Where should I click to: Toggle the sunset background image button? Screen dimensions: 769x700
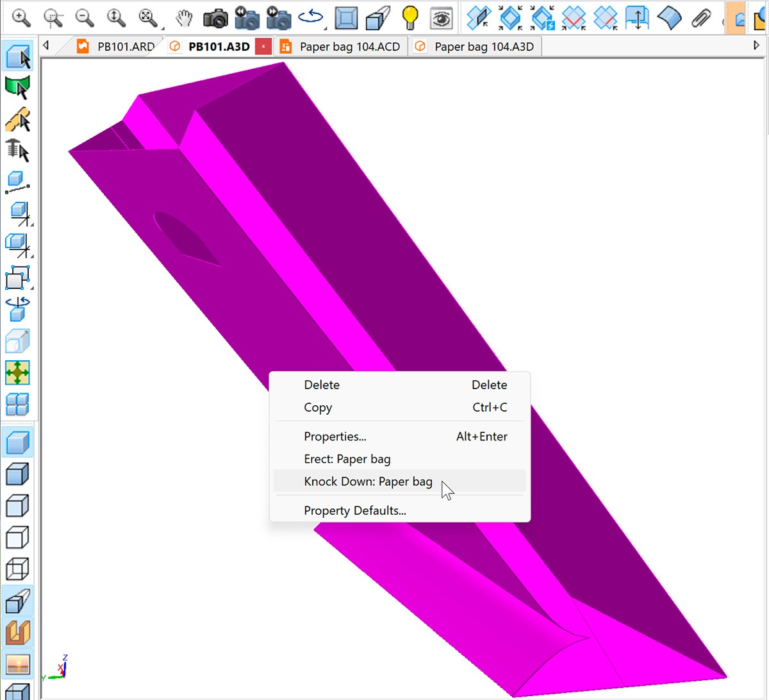(x=17, y=664)
